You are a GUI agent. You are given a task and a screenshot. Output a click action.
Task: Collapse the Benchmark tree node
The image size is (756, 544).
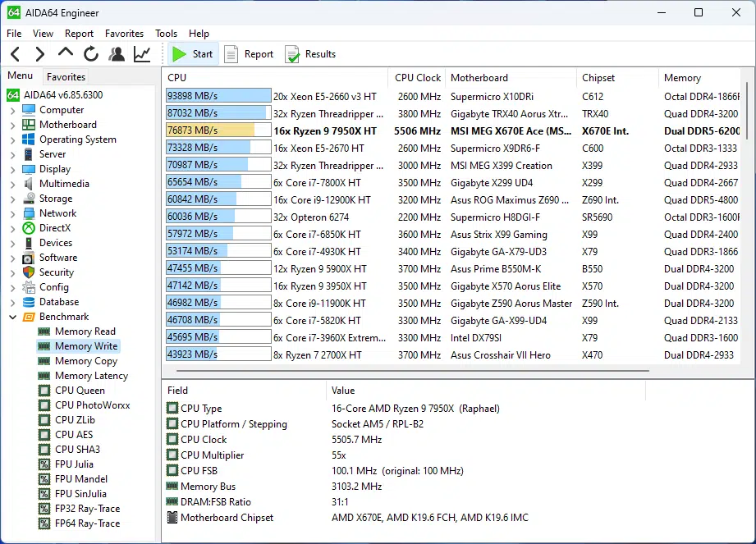coord(12,317)
